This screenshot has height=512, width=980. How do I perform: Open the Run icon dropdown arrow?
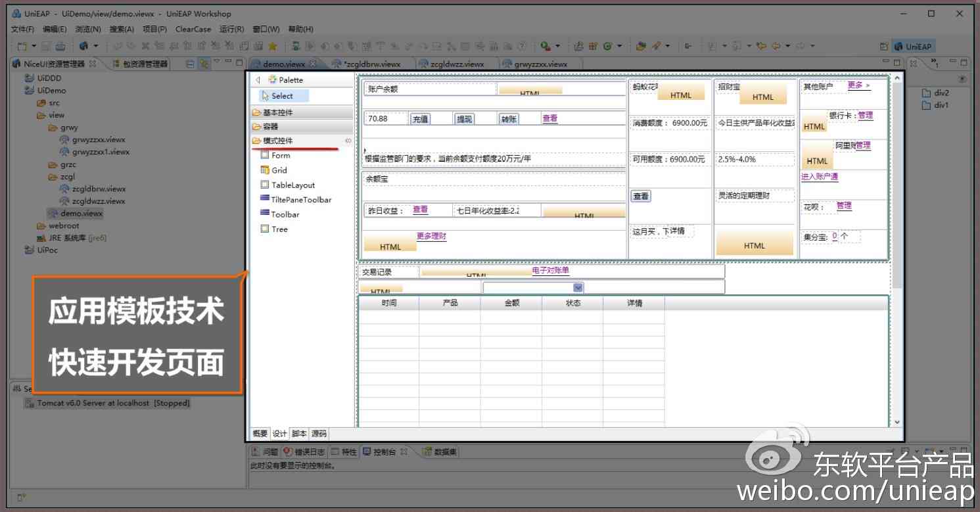click(558, 46)
